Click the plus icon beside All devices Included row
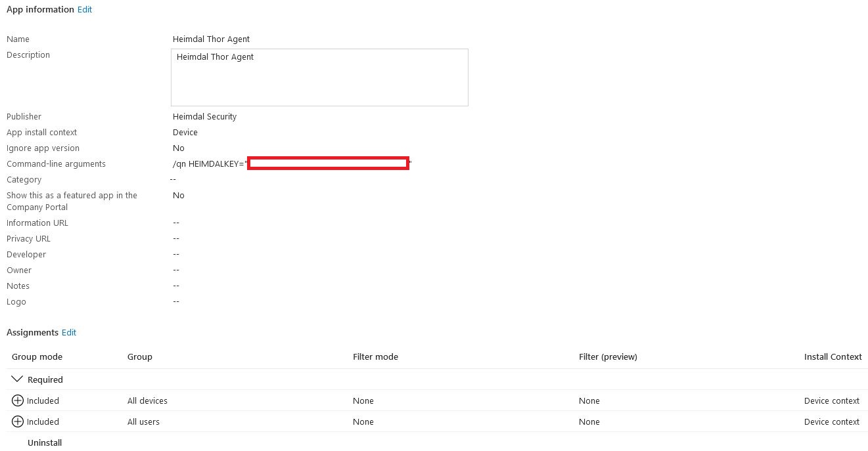The width and height of the screenshot is (868, 451). [17, 400]
